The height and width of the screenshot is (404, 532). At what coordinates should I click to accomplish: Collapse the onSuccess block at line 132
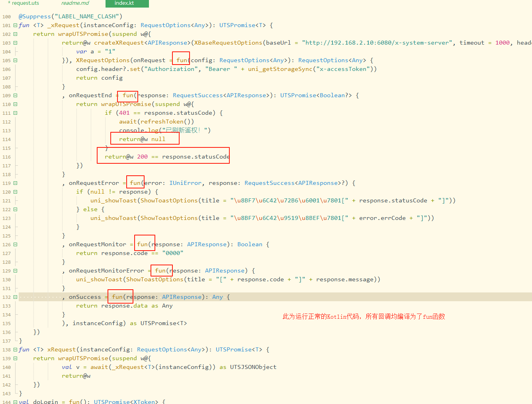click(x=15, y=297)
